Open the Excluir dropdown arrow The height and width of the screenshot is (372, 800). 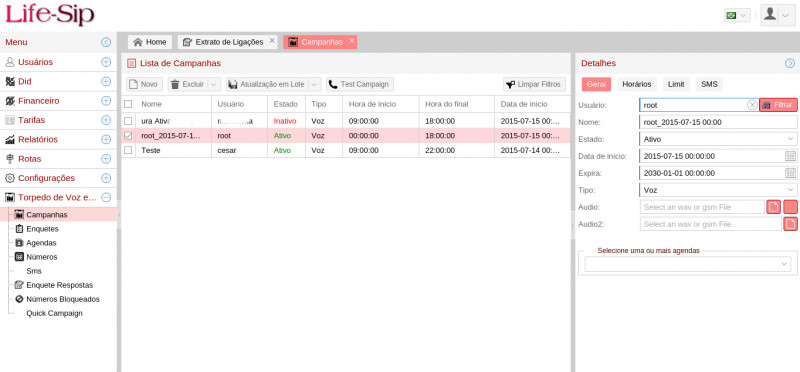point(214,84)
